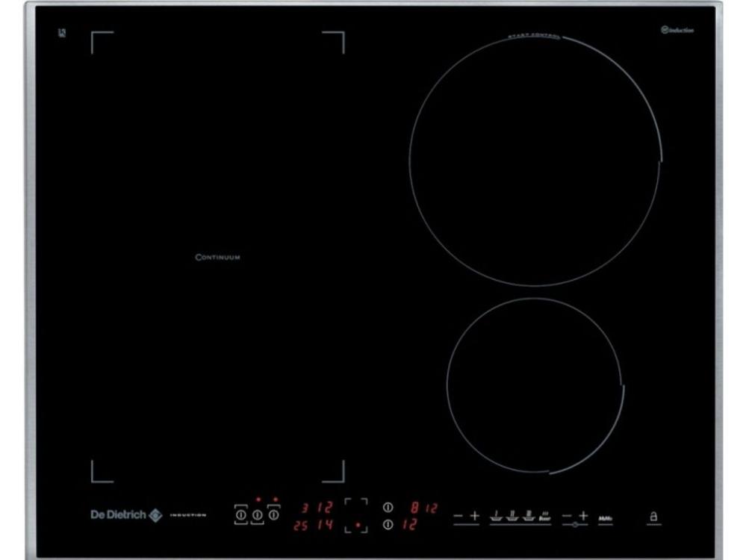The image size is (746, 560).
Task: Toggle the second bracketed zone power key
Action: [x=258, y=514]
